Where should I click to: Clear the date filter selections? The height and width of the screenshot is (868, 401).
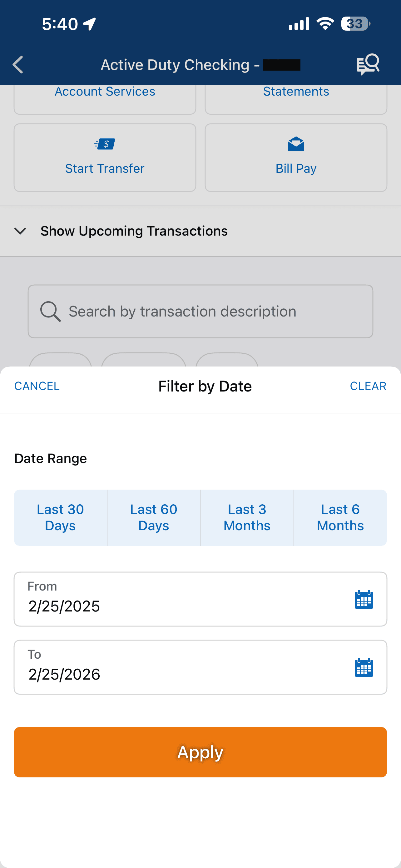point(368,386)
